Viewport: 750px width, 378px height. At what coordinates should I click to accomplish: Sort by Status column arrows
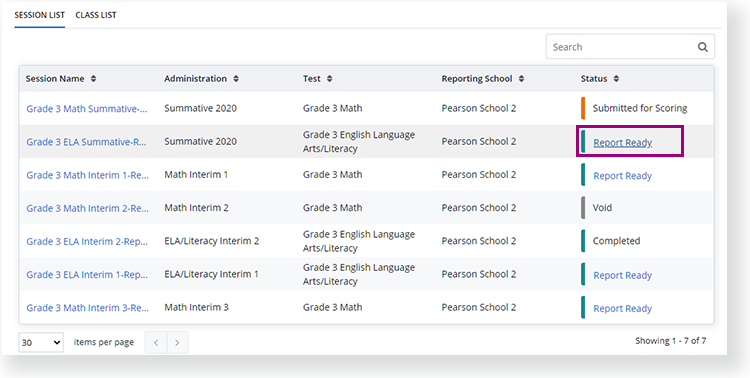point(616,78)
